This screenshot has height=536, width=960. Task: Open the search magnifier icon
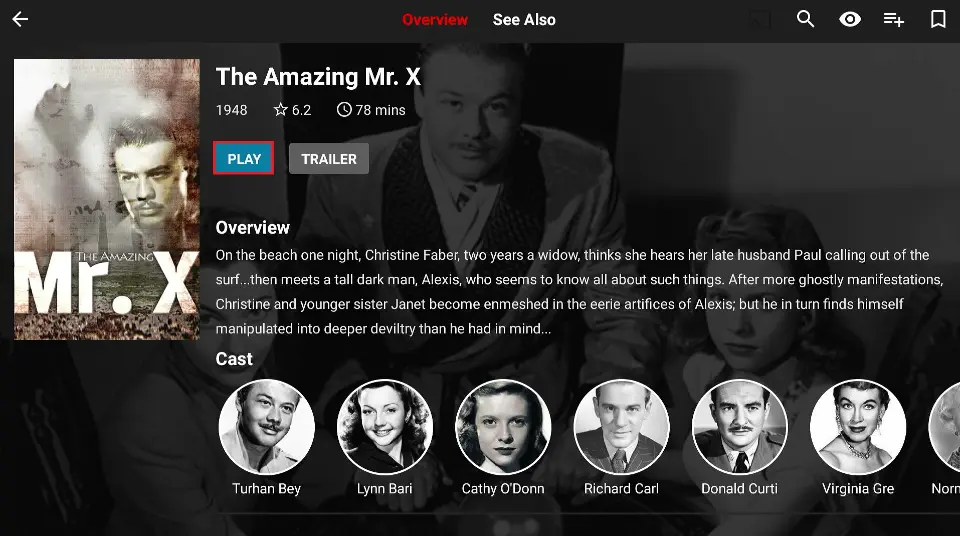pos(805,19)
